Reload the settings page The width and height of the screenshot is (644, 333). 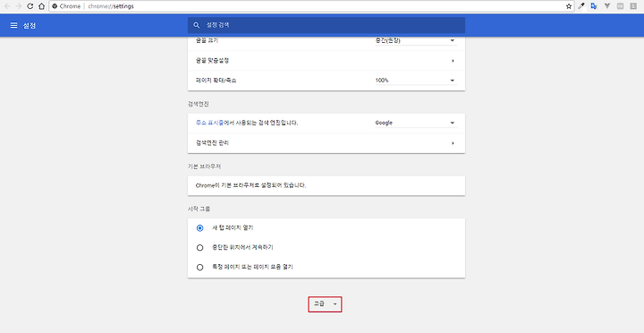click(30, 6)
